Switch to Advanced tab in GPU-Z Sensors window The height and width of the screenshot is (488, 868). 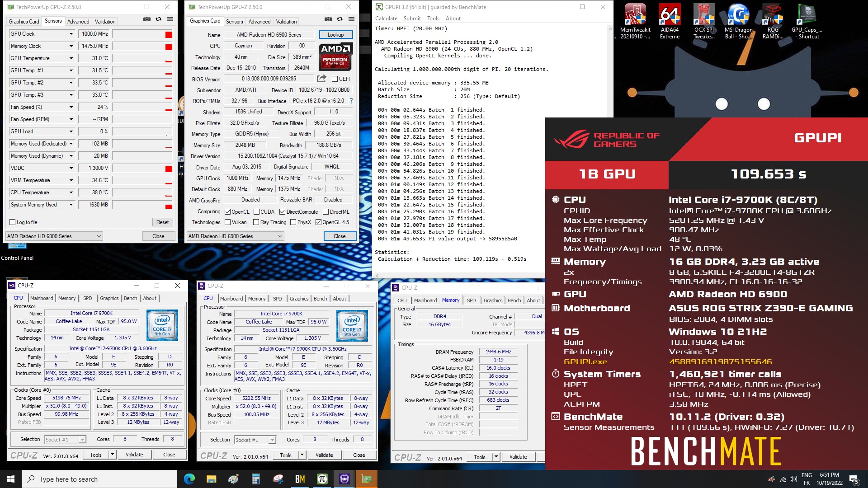point(78,22)
